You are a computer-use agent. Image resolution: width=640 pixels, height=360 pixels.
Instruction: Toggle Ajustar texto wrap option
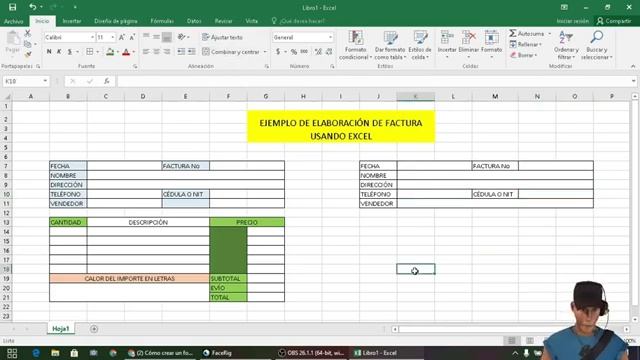(222, 37)
